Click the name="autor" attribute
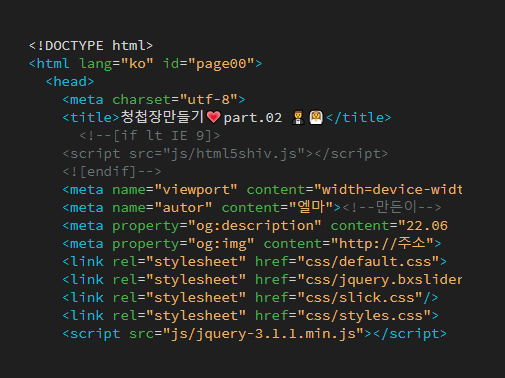The height and width of the screenshot is (378, 505). click(162, 208)
